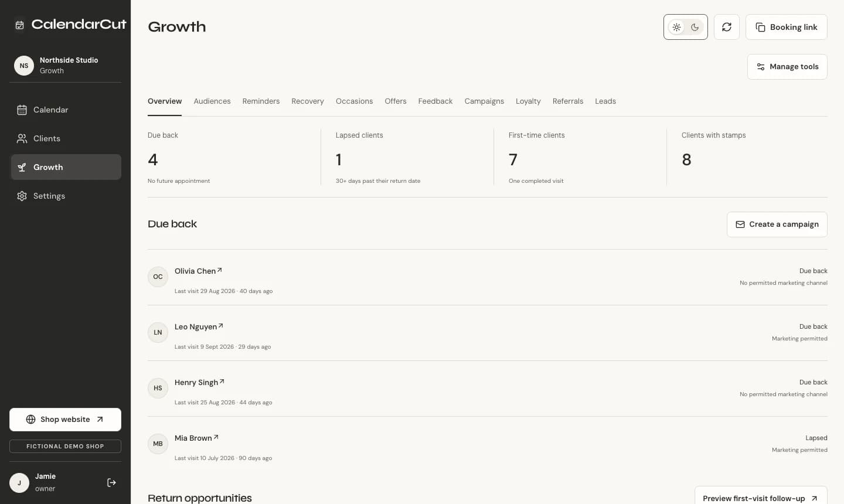The height and width of the screenshot is (504, 844).
Task: Switch to light theme with sun icon
Action: click(x=677, y=27)
